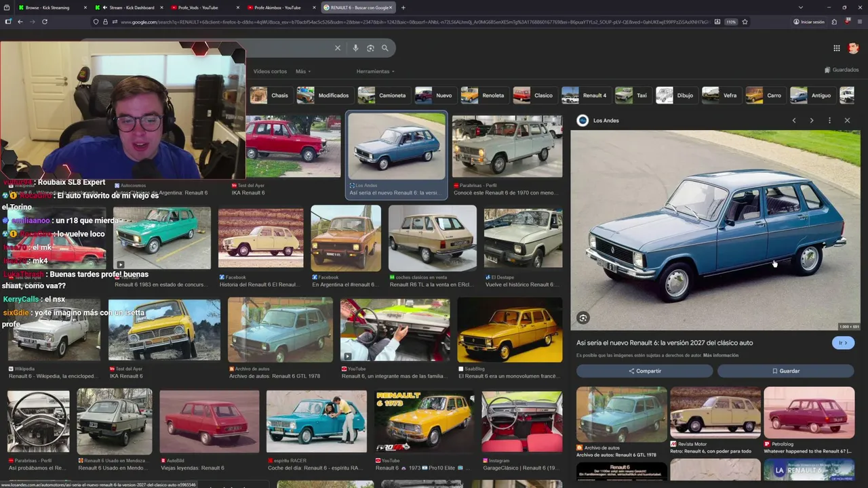Open Google Lens image search icon
Image resolution: width=868 pixels, height=488 pixels.
[370, 48]
